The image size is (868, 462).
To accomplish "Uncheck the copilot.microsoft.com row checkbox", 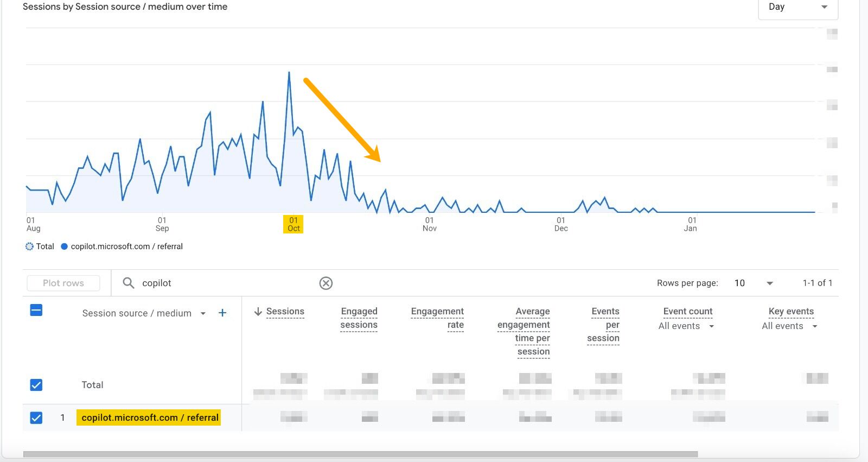I will pyautogui.click(x=36, y=417).
